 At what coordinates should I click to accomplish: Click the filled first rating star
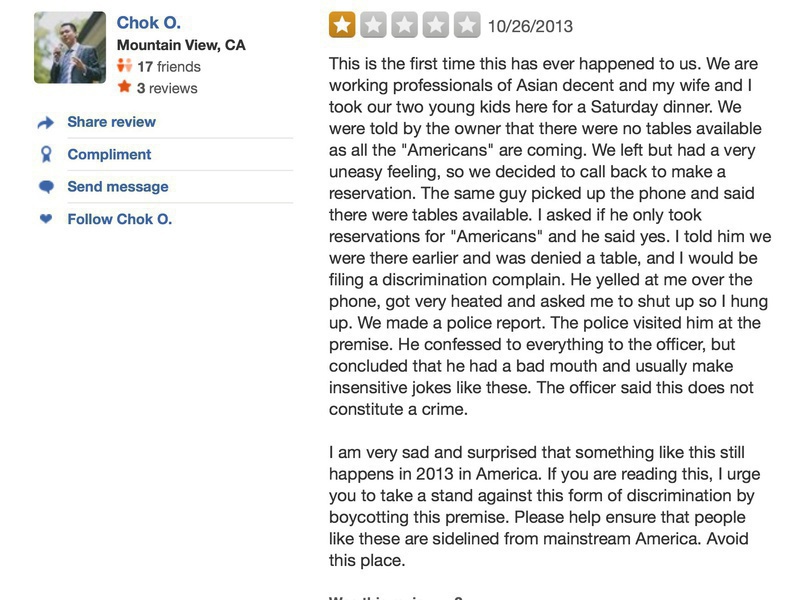342,25
